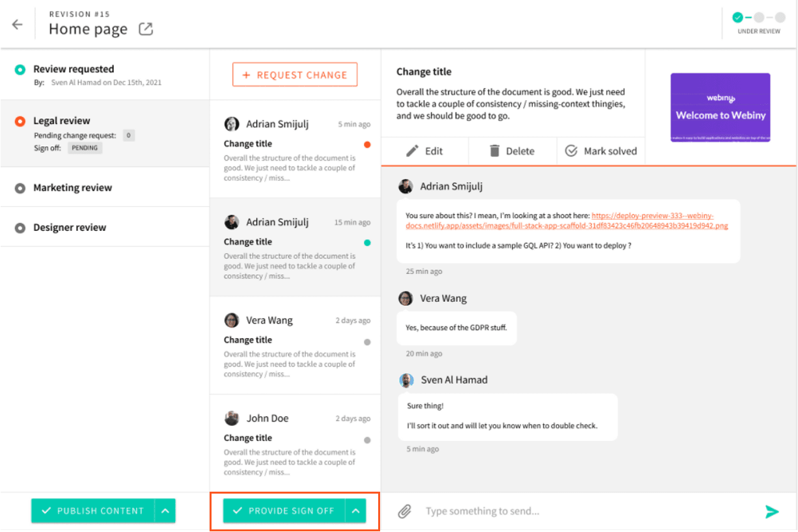The image size is (798, 532).
Task: Expand Provide Sign Off dropdown arrow
Action: click(x=356, y=511)
